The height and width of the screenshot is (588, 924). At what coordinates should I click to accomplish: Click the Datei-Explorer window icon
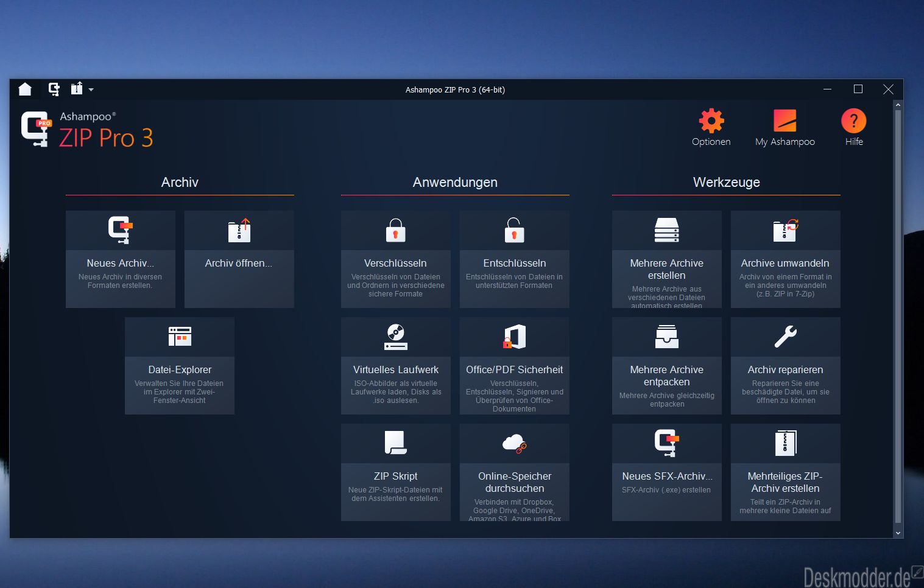click(x=180, y=336)
